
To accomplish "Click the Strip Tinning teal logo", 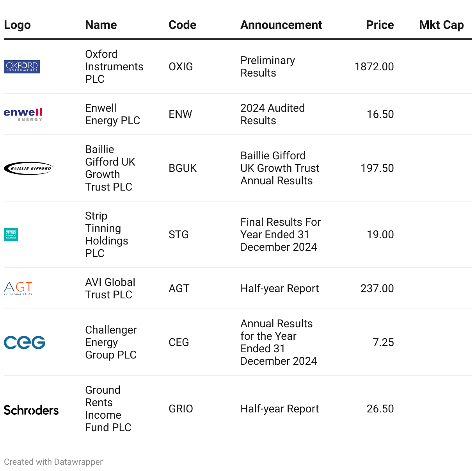I will tap(11, 235).
